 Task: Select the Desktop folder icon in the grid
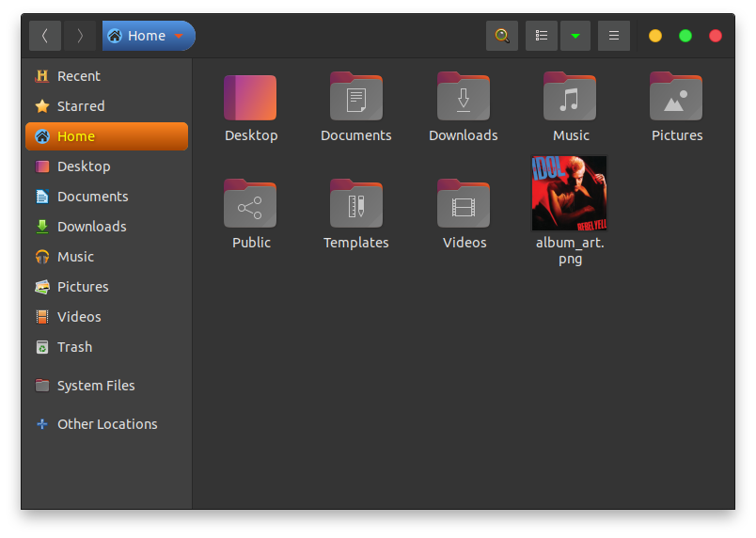(250, 98)
